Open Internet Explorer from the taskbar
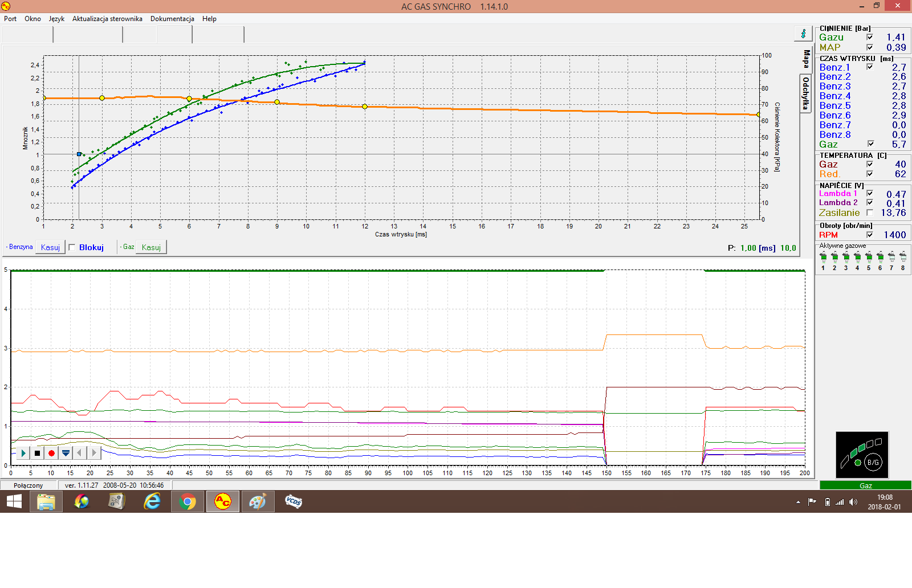Screen dimensions: 912x588 [x=152, y=501]
